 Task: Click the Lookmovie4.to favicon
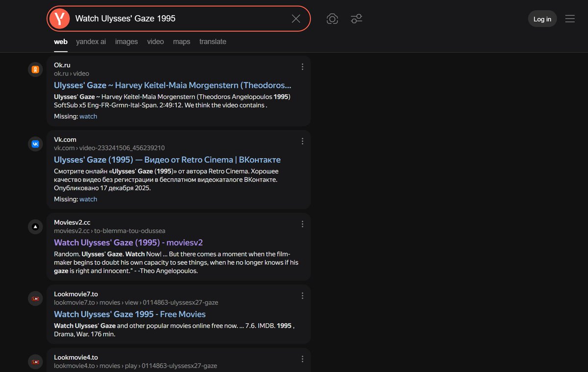pyautogui.click(x=35, y=362)
